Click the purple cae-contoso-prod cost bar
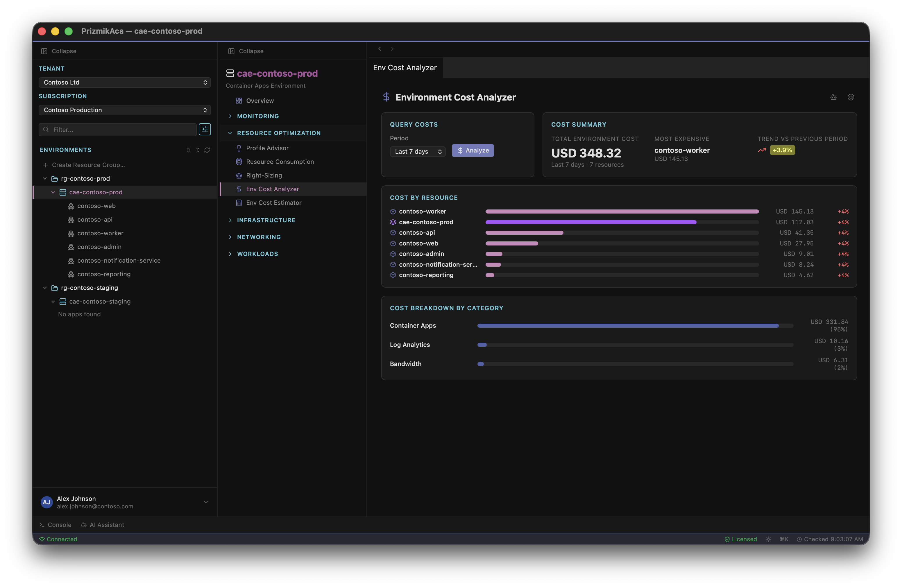 pyautogui.click(x=591, y=222)
